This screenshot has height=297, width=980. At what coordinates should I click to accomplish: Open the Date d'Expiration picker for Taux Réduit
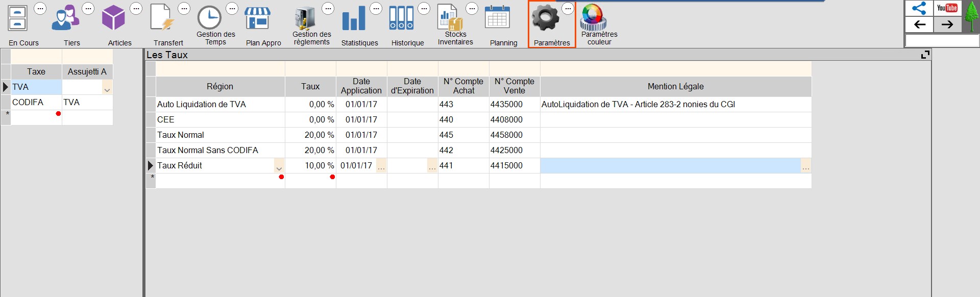pos(432,166)
